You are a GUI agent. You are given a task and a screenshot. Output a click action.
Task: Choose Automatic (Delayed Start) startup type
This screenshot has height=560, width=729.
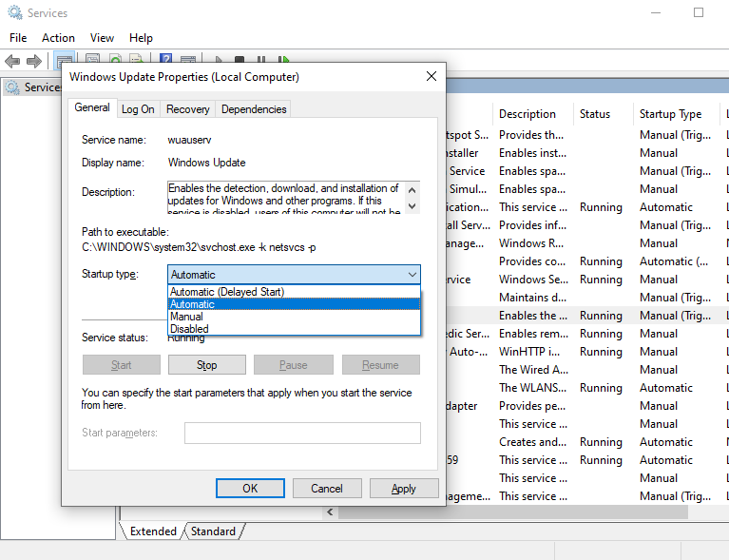point(294,292)
